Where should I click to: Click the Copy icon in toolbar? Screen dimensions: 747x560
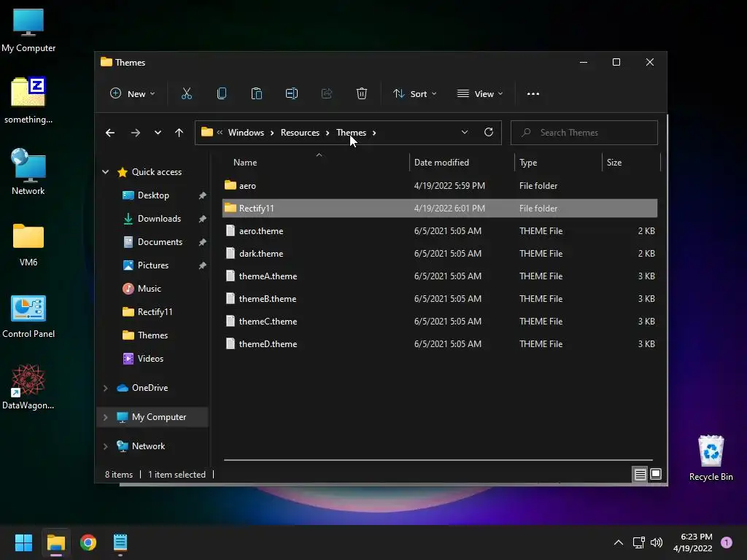(x=222, y=94)
